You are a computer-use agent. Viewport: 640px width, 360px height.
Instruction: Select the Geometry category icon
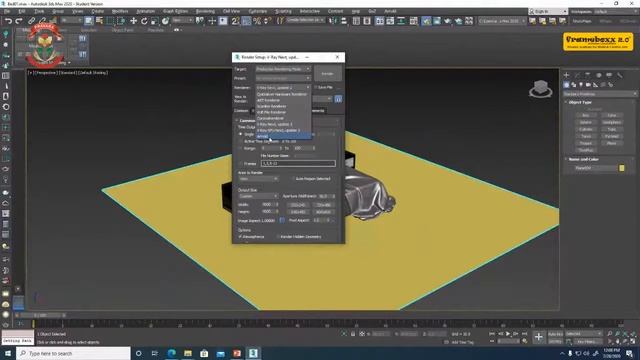pyautogui.click(x=567, y=85)
